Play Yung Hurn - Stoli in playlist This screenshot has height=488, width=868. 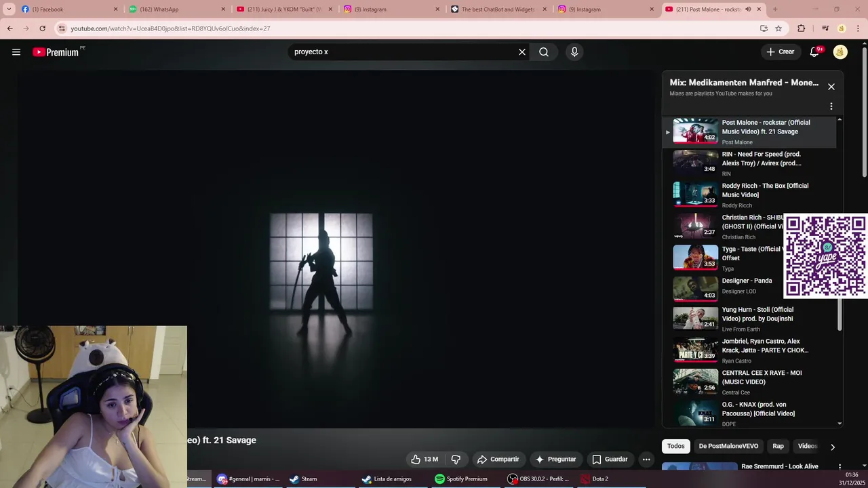click(749, 319)
